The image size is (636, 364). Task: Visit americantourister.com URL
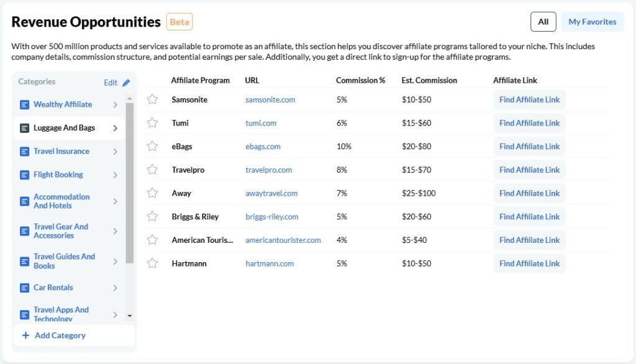coord(283,240)
